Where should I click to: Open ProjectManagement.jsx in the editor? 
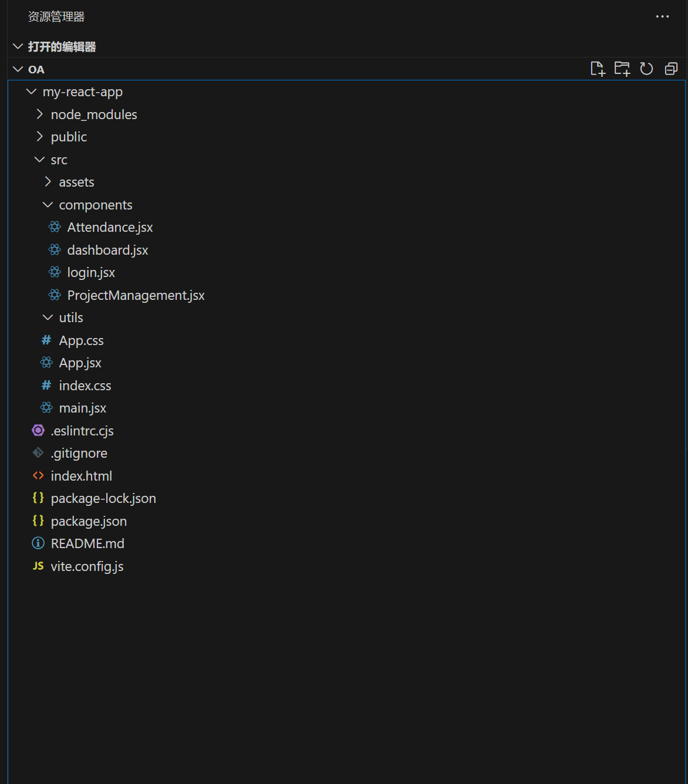pos(136,295)
